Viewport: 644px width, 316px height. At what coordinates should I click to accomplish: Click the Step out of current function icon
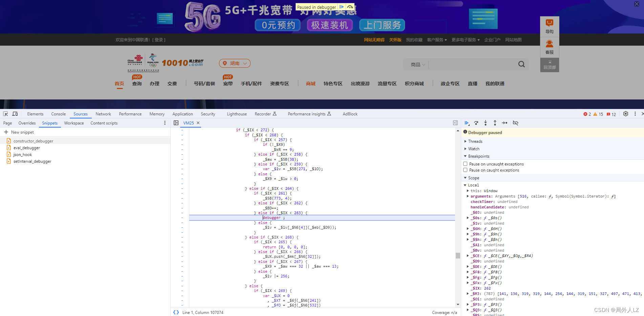(495, 123)
